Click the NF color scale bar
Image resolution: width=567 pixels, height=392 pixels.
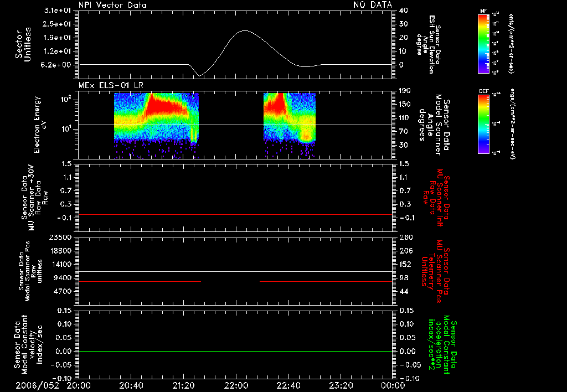click(484, 43)
